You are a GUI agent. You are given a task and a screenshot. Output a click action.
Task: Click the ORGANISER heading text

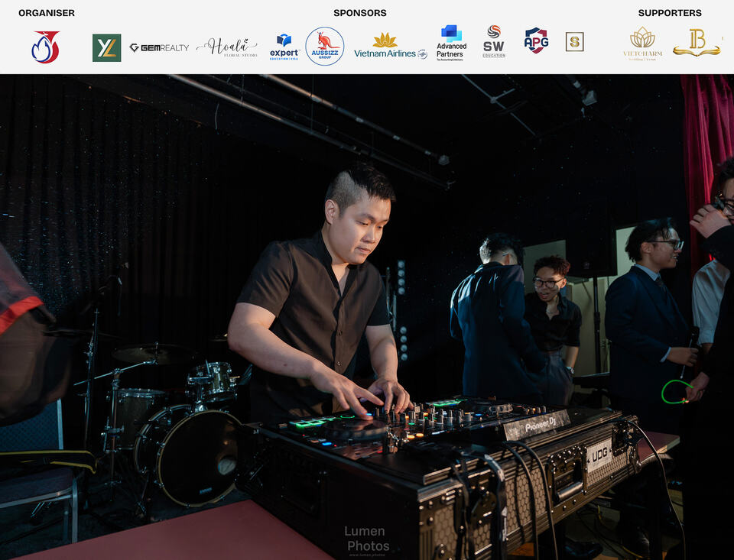click(x=47, y=13)
